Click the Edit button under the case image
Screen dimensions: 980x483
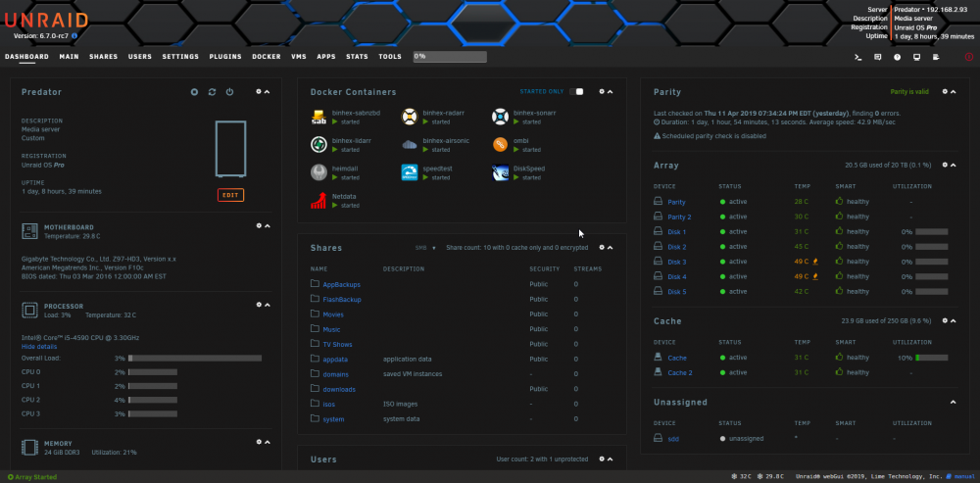230,195
